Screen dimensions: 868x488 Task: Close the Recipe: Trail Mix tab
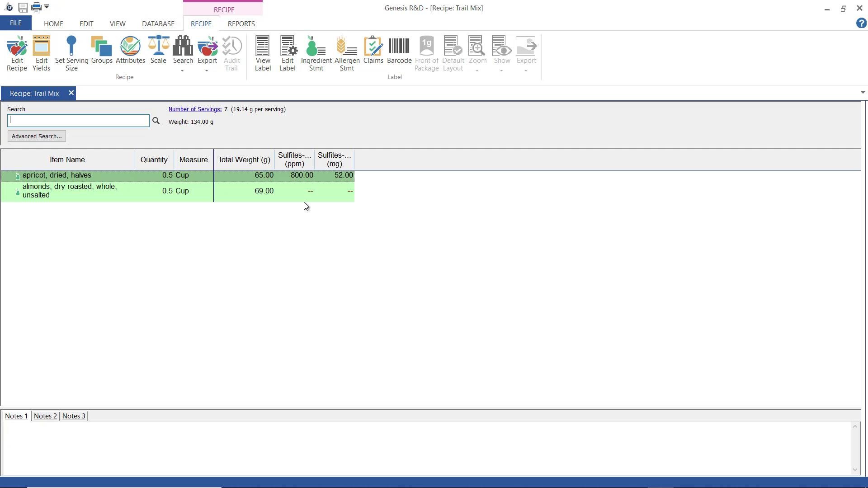tap(71, 93)
